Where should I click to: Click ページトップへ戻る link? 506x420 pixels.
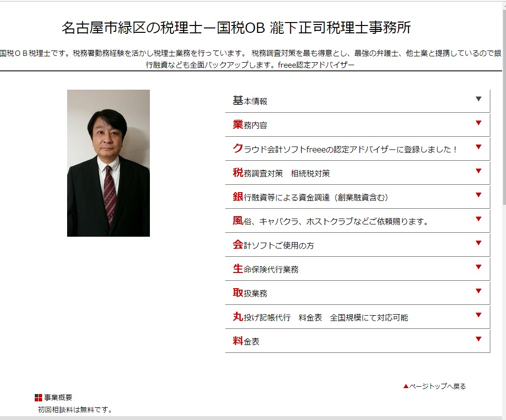[434, 386]
